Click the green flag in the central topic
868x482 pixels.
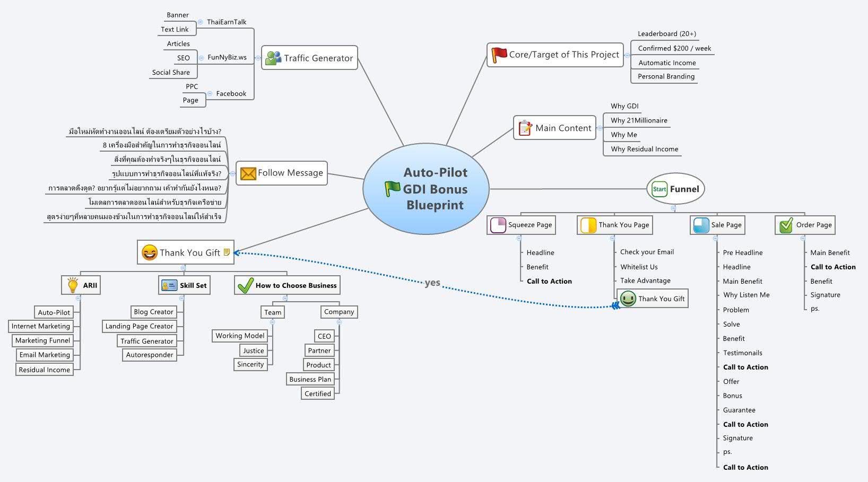click(x=392, y=188)
